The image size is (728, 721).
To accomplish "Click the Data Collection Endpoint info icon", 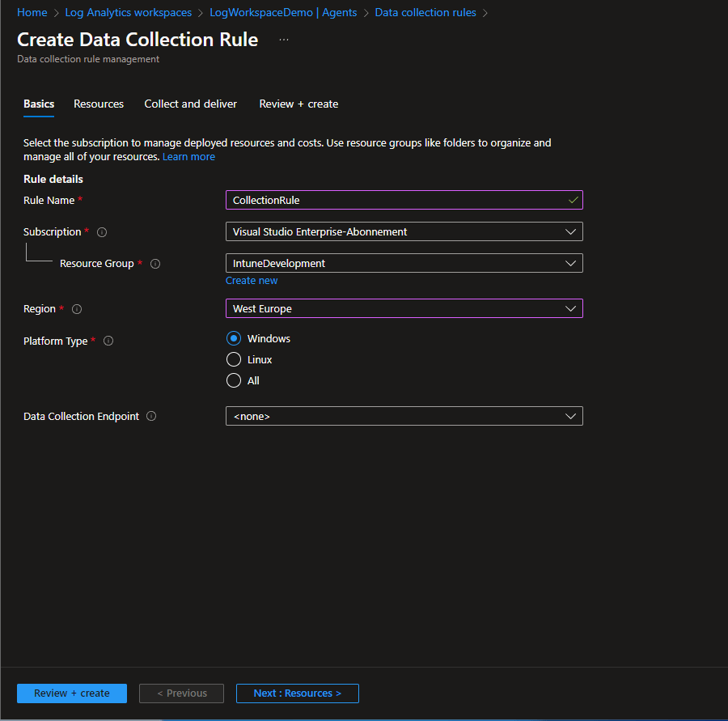I will [x=151, y=417].
